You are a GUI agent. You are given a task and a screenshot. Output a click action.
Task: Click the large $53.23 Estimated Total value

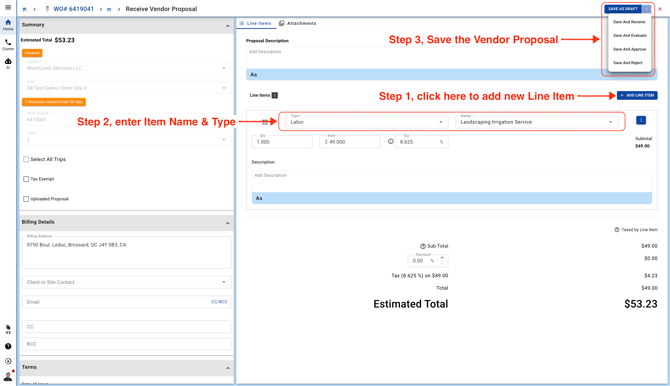pyautogui.click(x=641, y=304)
